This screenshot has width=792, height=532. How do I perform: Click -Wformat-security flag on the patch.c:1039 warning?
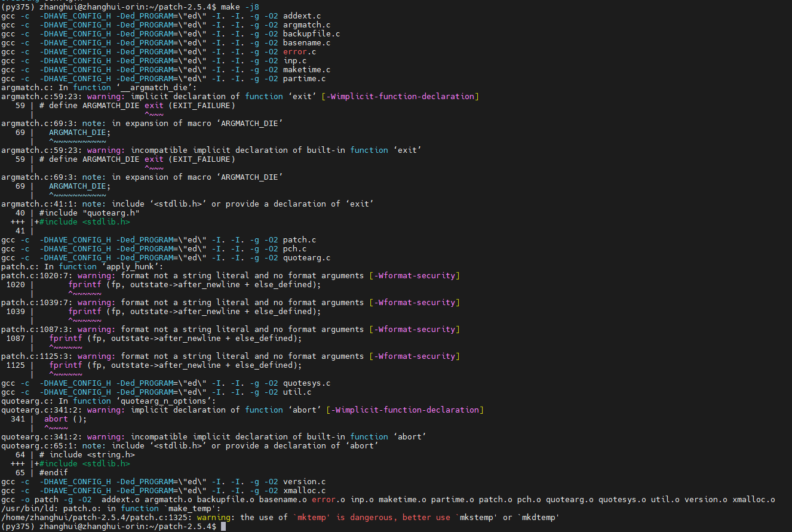pos(415,302)
